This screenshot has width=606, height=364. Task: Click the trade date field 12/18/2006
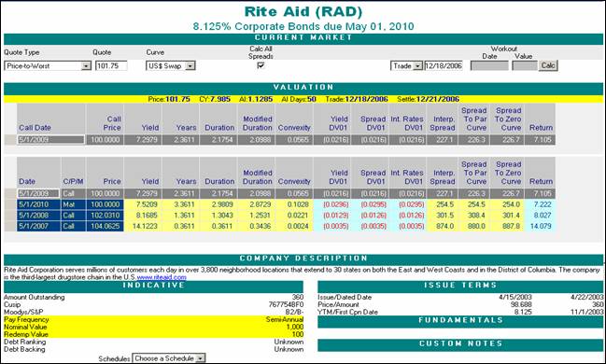click(x=444, y=65)
